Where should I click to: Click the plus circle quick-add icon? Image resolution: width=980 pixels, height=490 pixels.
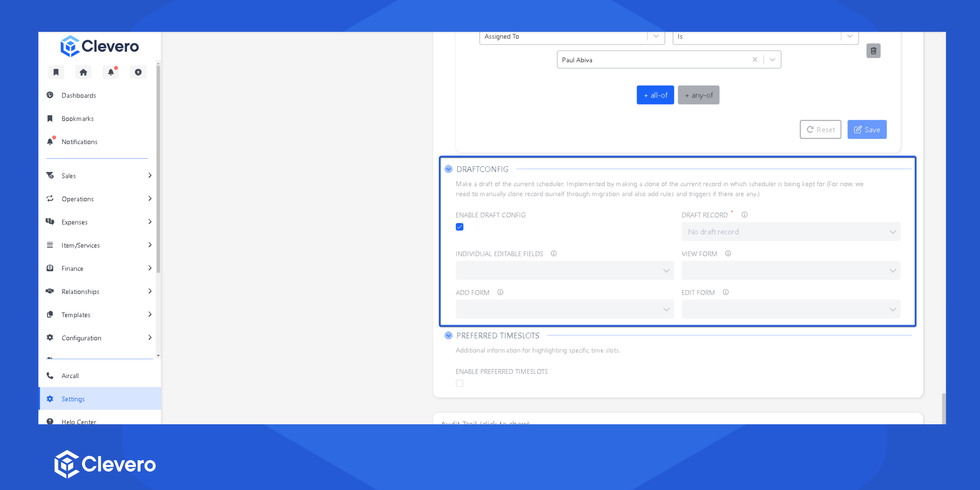[138, 72]
